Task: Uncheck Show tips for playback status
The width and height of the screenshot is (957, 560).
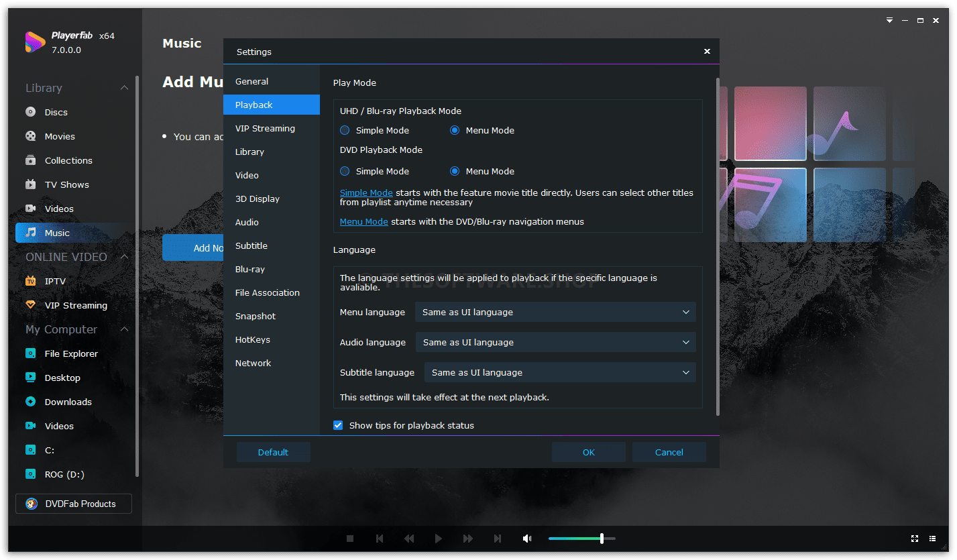Action: tap(338, 425)
